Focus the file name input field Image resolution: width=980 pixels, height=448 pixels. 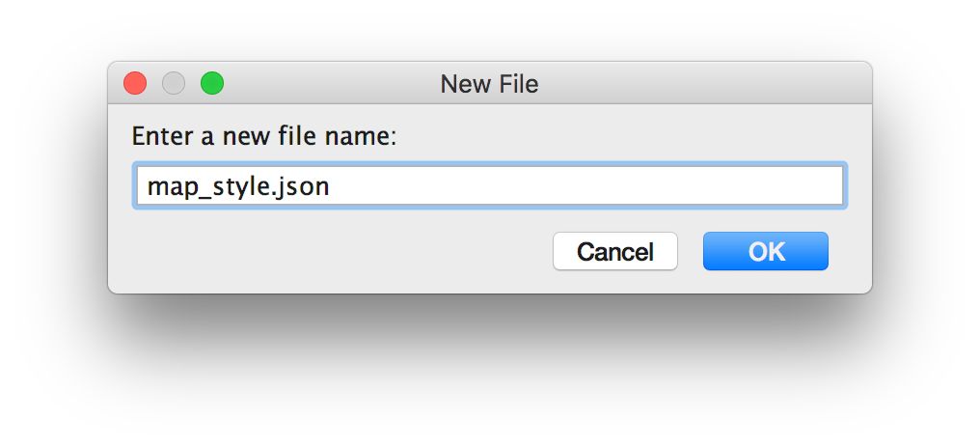pyautogui.click(x=489, y=185)
